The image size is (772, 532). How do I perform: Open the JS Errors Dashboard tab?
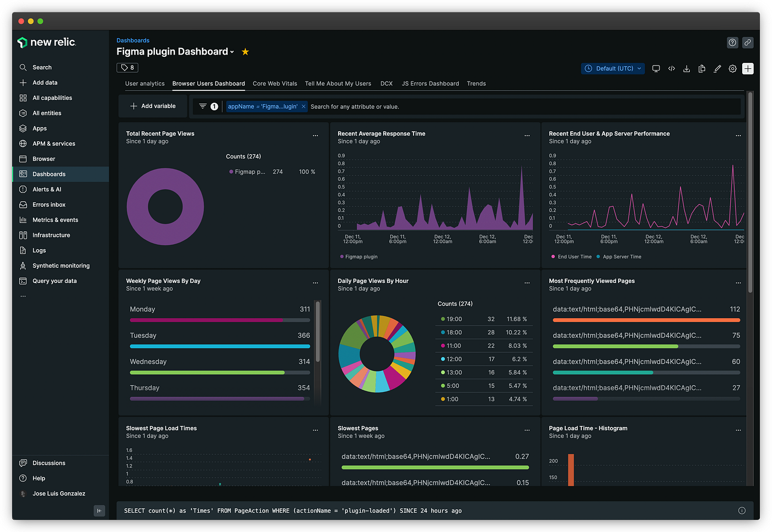430,84
